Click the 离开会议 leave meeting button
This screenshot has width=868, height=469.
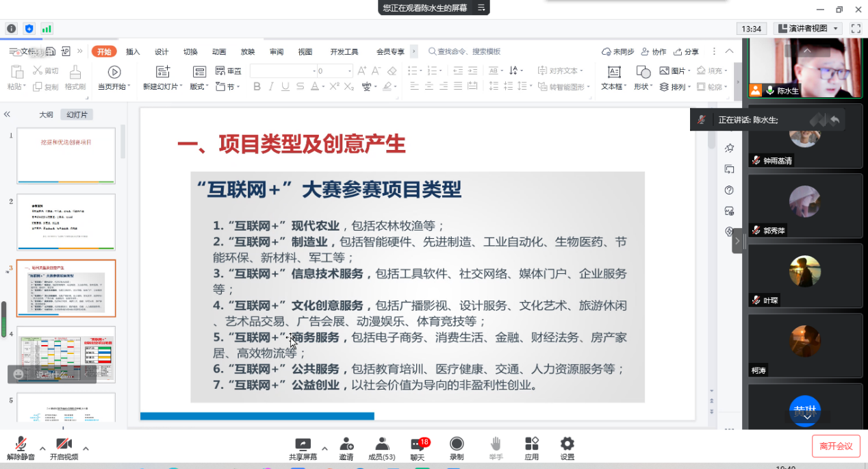[x=836, y=446]
